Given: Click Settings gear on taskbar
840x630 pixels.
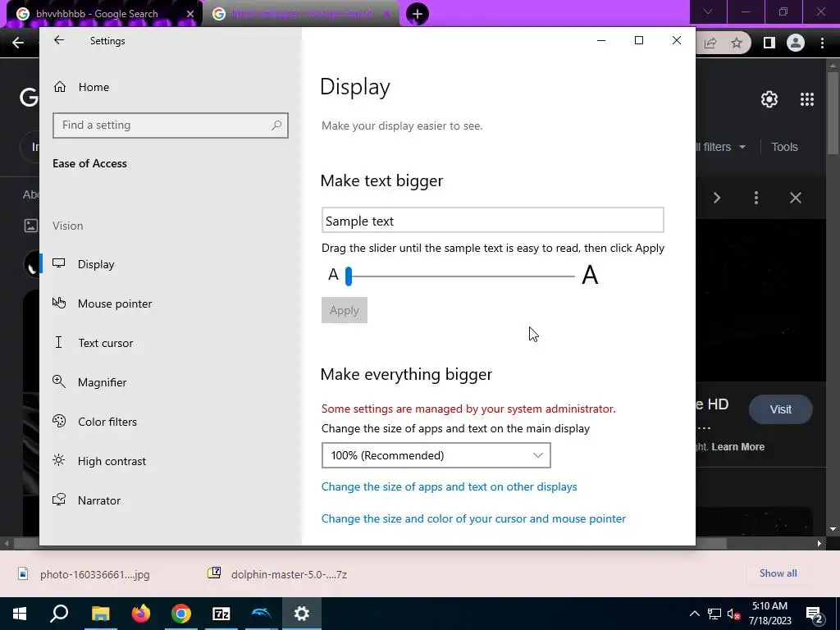Looking at the screenshot, I should [302, 614].
